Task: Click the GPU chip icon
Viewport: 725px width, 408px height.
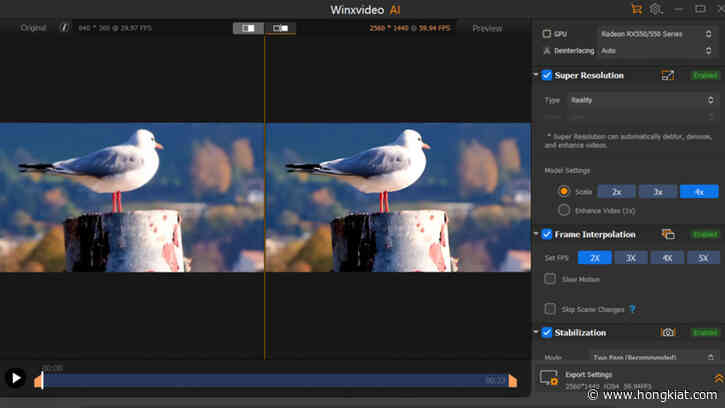Action: [547, 34]
